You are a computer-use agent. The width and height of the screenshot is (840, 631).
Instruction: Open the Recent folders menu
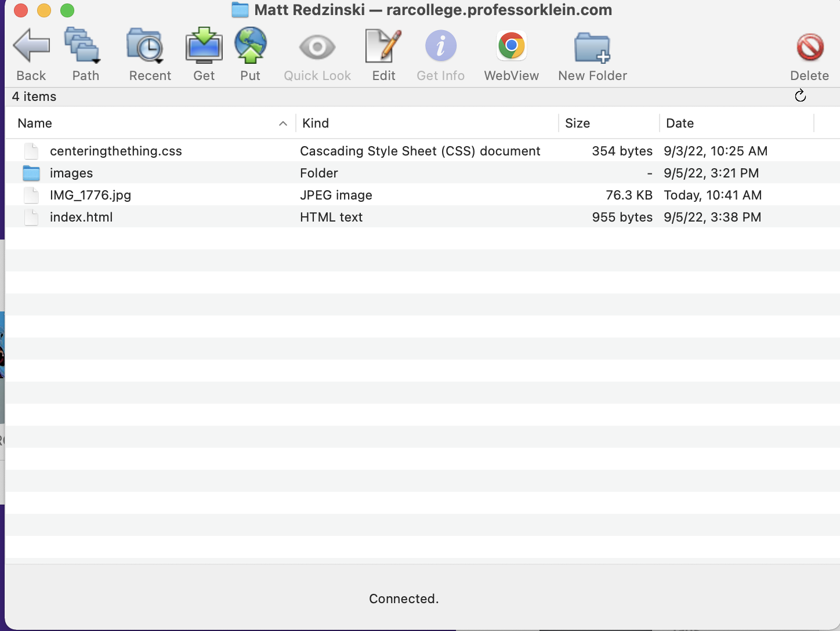(145, 45)
